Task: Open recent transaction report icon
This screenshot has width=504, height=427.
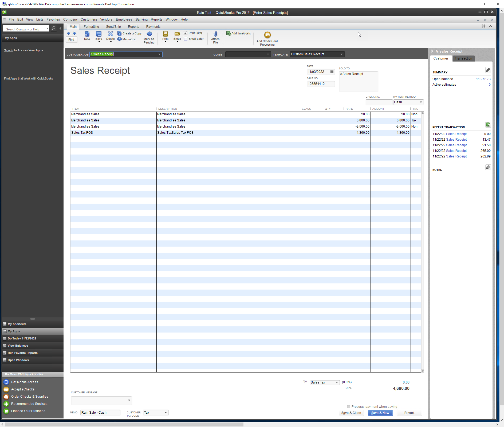Action: tap(488, 125)
